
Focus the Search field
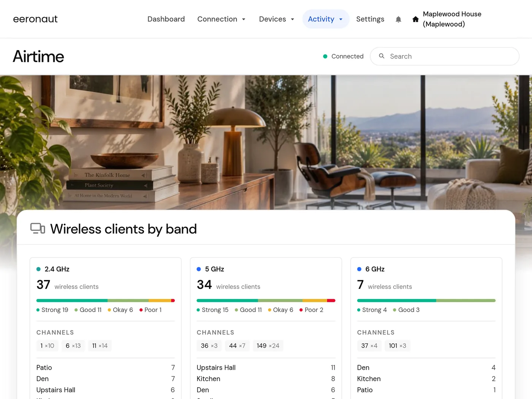click(x=445, y=56)
